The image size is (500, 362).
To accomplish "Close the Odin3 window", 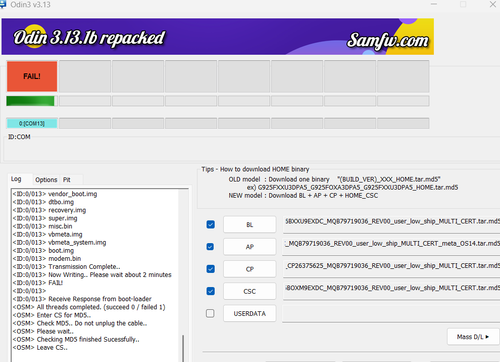I will (492, 4).
